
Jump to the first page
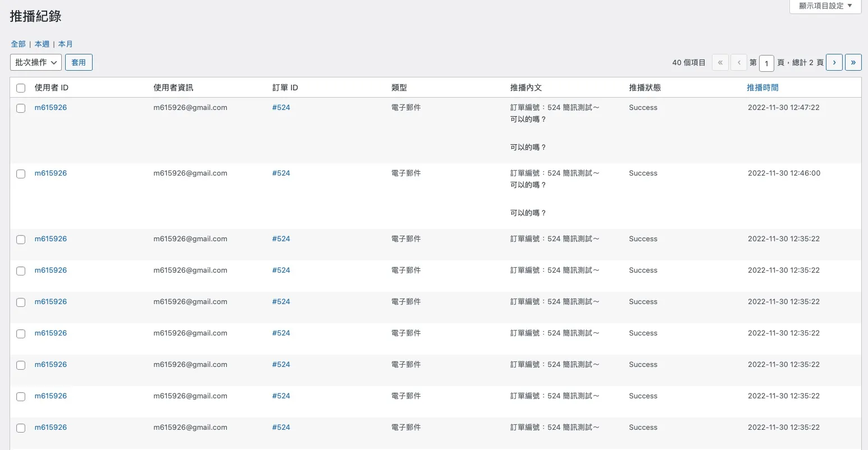(720, 62)
